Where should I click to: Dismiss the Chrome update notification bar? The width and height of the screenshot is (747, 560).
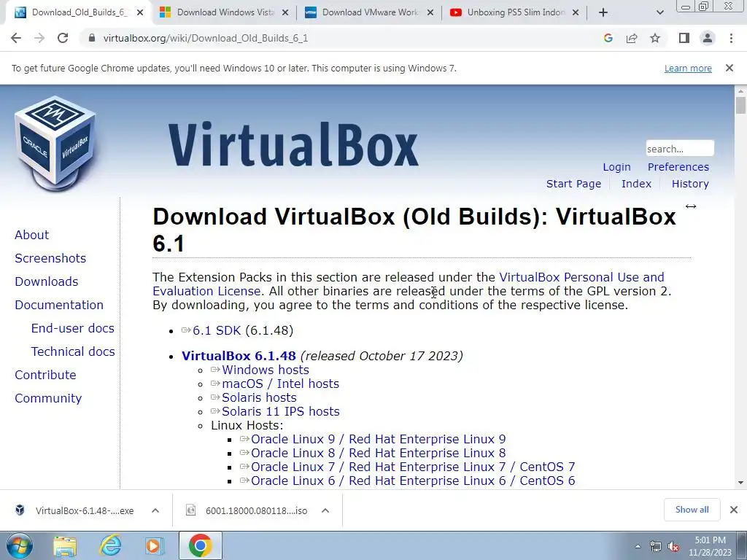[729, 68]
